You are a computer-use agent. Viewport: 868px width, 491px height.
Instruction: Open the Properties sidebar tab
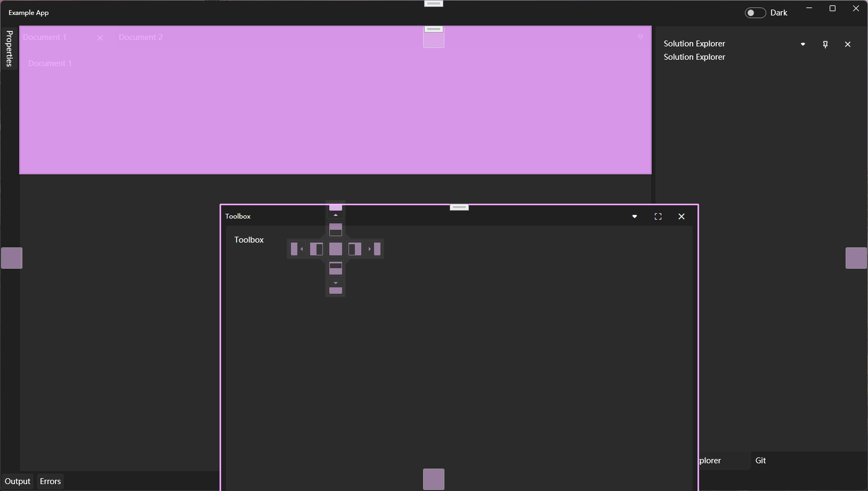9,49
